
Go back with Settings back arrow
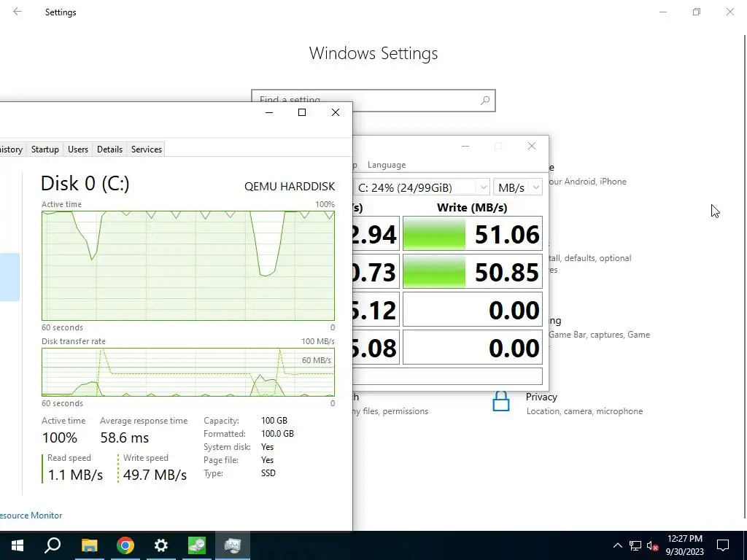[18, 12]
